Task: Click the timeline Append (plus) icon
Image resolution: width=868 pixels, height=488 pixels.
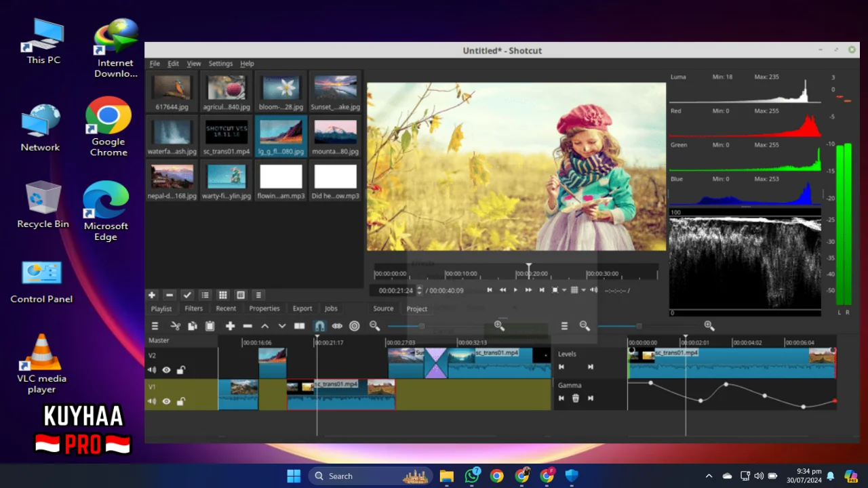Action: tap(230, 326)
